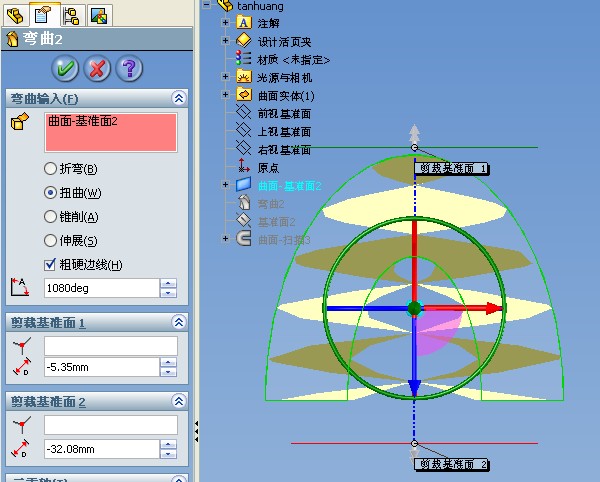
Task: Click the 剪裁基准面 2 callout label
Action: click(452, 464)
